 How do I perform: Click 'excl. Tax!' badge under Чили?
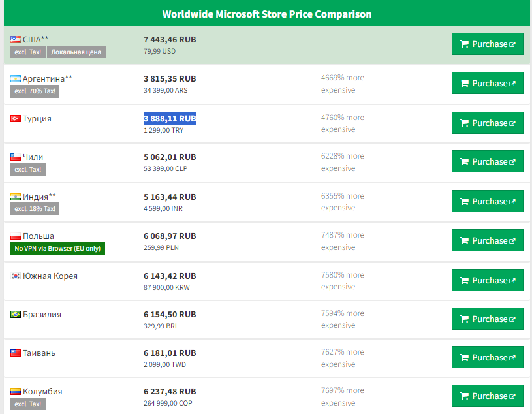tap(28, 169)
